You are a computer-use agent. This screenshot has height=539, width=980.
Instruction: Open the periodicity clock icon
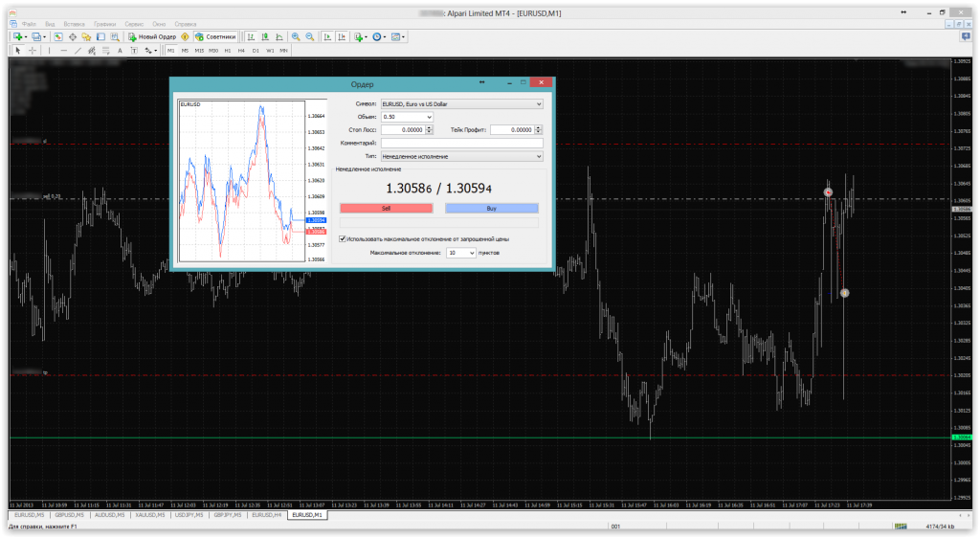(x=377, y=36)
